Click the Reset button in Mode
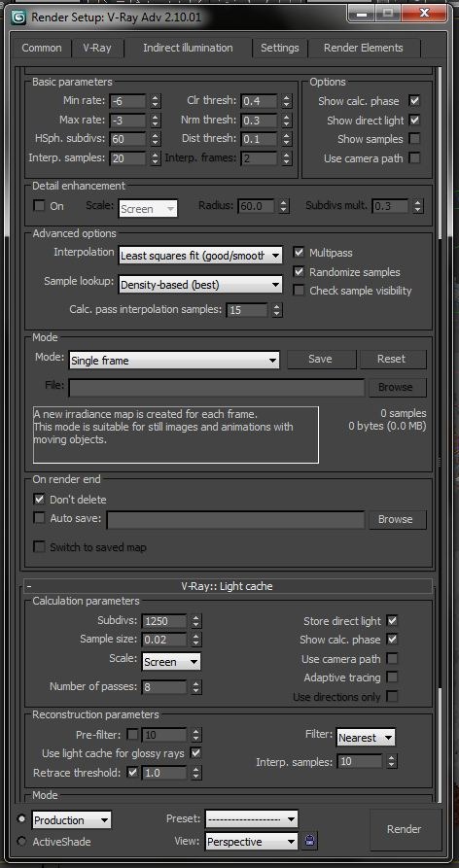 pos(392,359)
